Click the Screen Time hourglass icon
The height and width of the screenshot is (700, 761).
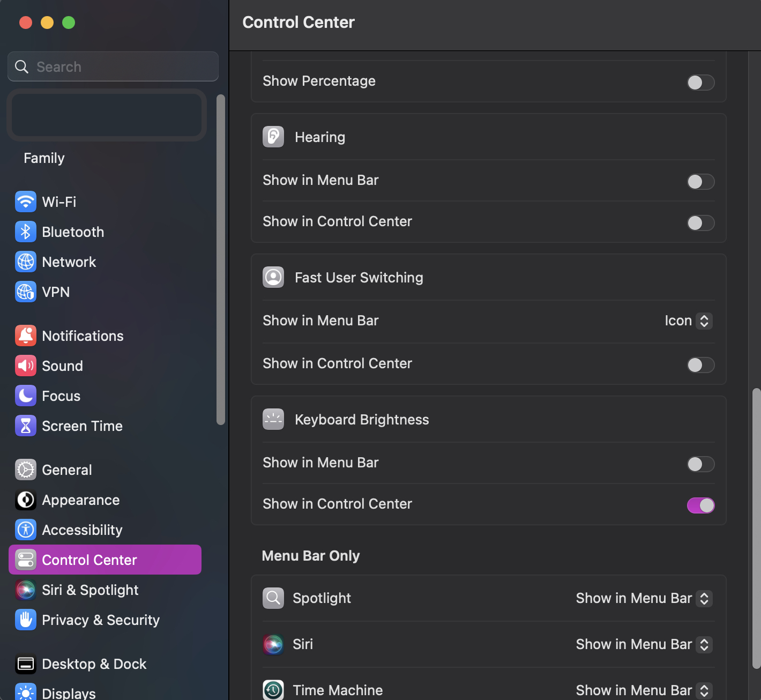click(x=26, y=426)
